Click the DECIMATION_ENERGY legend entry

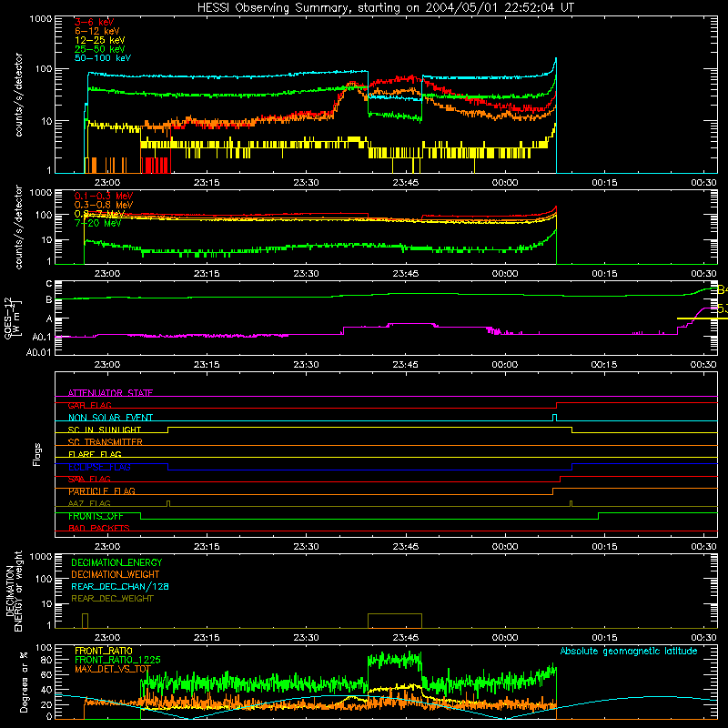click(116, 562)
